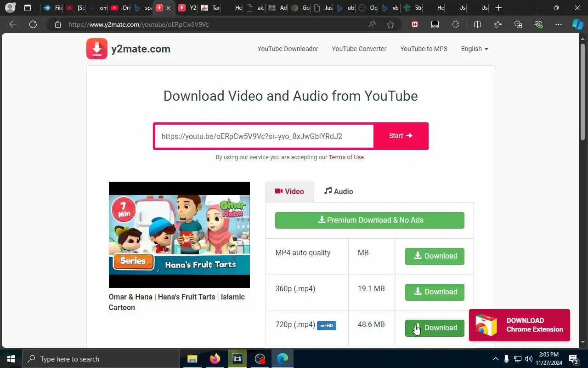Open the round recorder taskbar icon
The width and height of the screenshot is (588, 368).
click(x=260, y=359)
